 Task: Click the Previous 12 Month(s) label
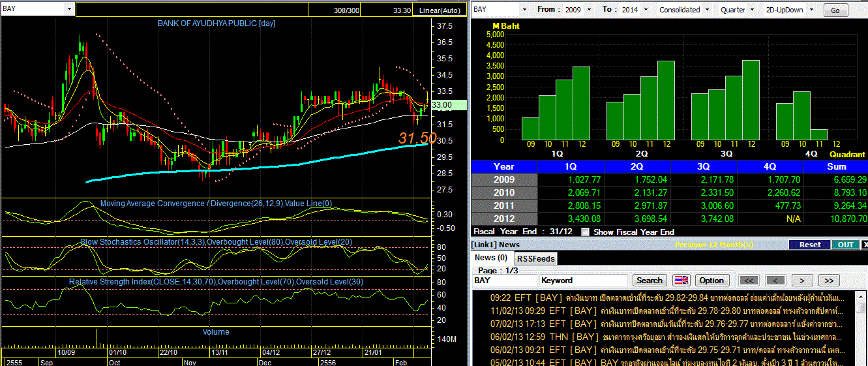click(x=714, y=245)
